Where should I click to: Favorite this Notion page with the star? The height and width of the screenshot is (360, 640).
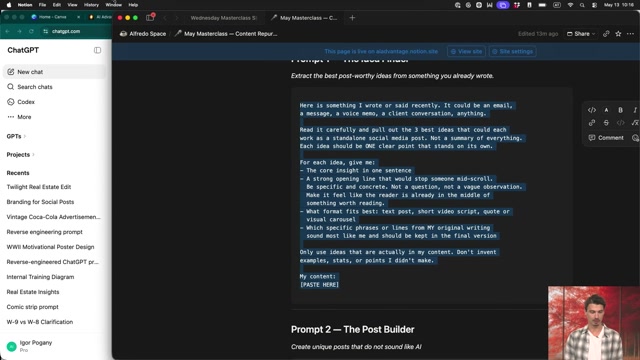pos(618,34)
